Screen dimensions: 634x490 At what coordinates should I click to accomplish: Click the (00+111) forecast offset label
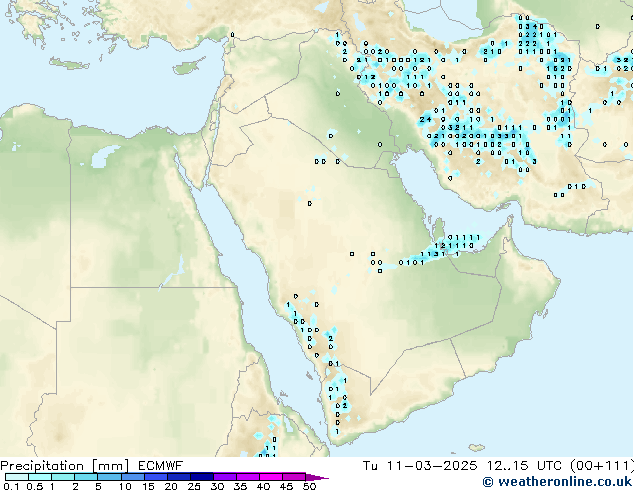(599, 466)
